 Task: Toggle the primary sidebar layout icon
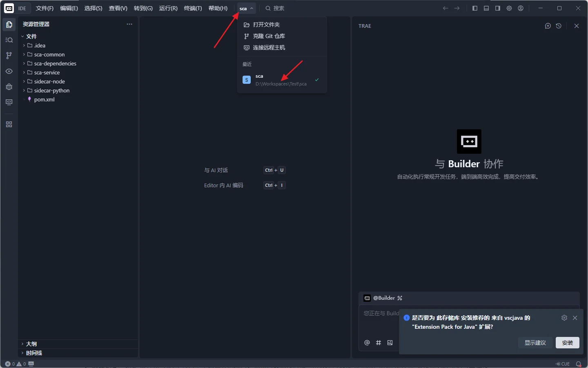coord(475,8)
